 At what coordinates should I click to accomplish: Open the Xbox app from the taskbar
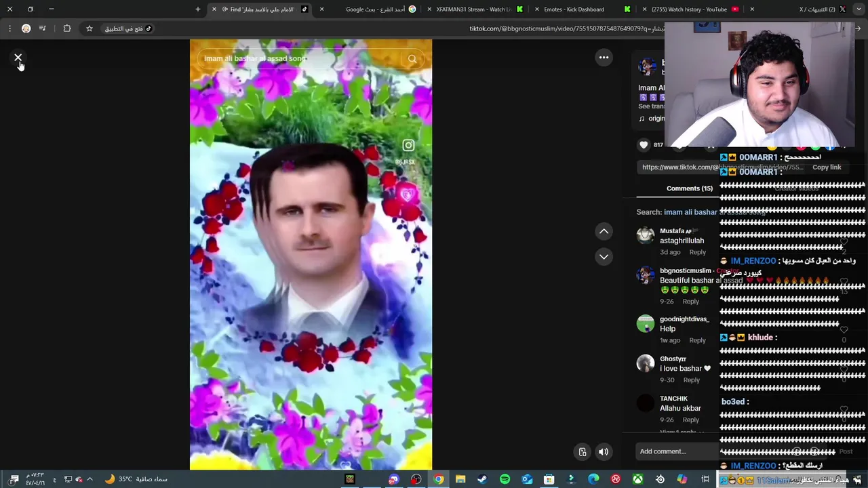point(637,479)
